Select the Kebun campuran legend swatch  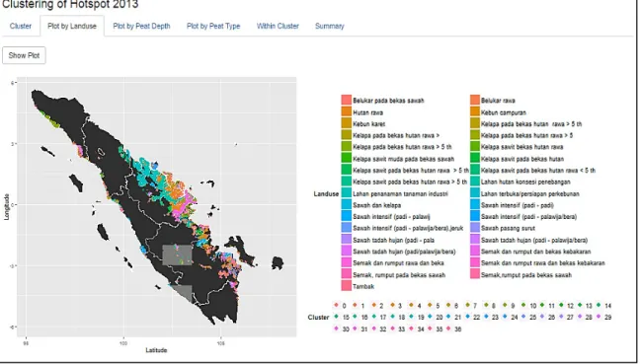[x=475, y=111]
